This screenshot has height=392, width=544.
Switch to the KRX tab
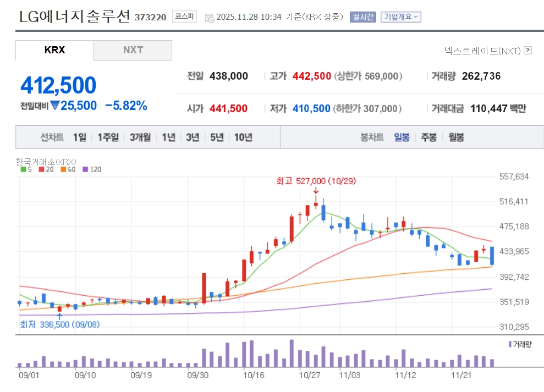54,50
